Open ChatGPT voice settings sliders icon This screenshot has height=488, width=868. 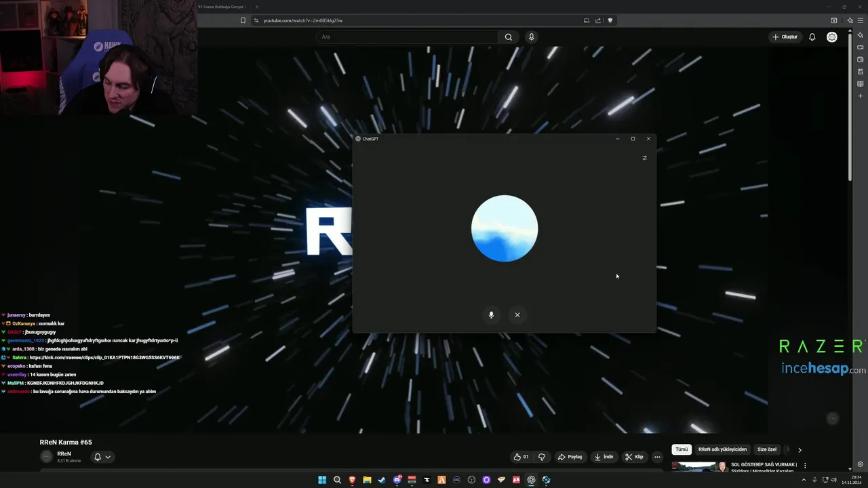[644, 158]
